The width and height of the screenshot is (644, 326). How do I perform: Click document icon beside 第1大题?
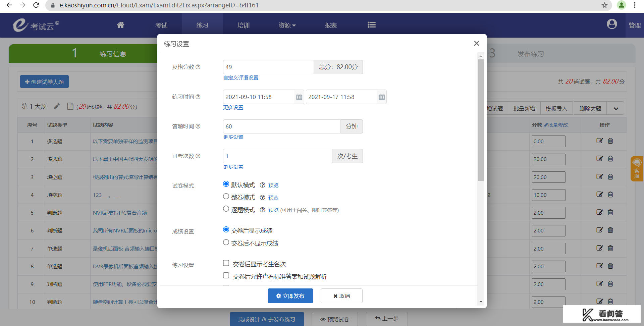(x=70, y=106)
